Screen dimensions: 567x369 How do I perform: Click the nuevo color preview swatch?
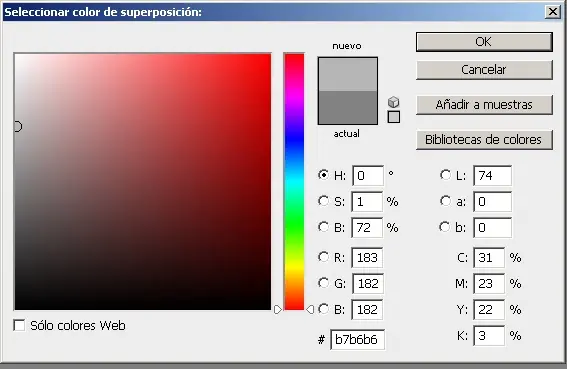pyautogui.click(x=348, y=75)
